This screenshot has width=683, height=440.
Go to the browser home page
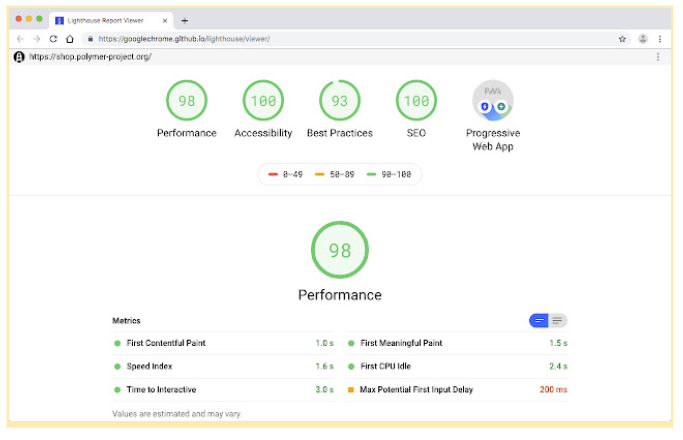coord(70,39)
